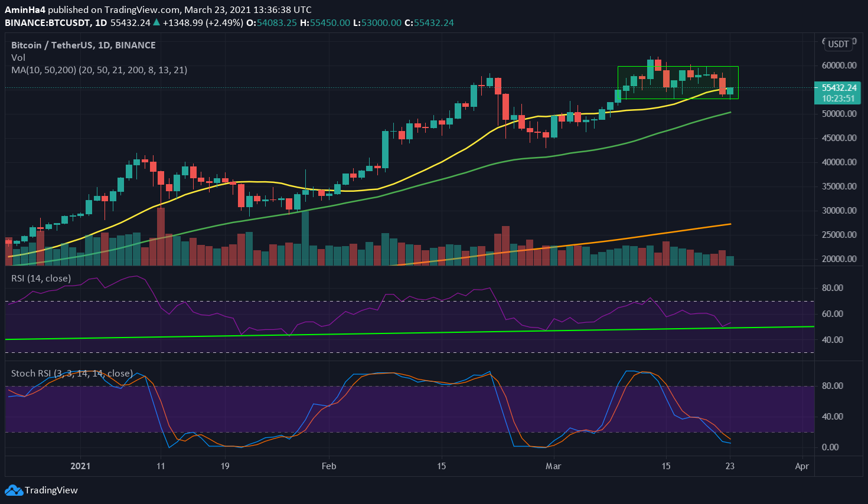Image resolution: width=868 pixels, height=504 pixels.
Task: Click the 45000.00 price axis label
Action: point(839,138)
